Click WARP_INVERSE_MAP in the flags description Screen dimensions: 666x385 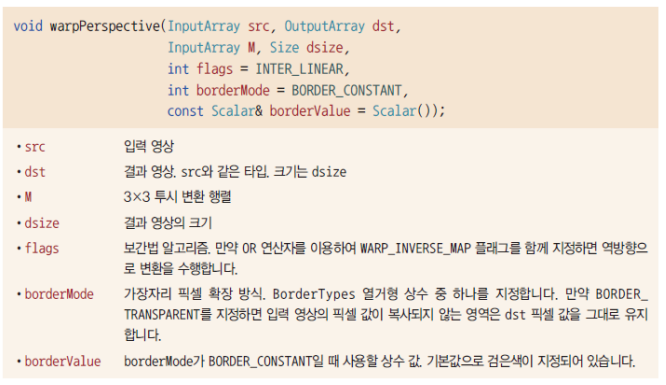click(415, 248)
